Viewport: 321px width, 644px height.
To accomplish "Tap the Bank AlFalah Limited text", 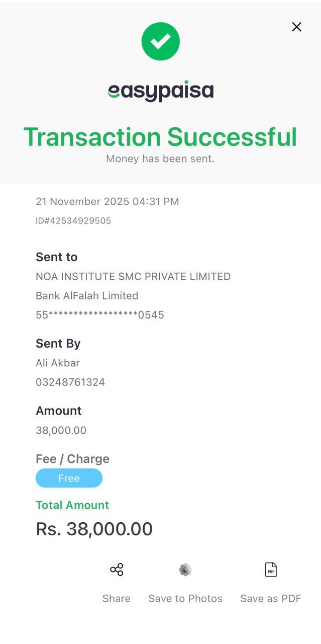I will (x=87, y=296).
